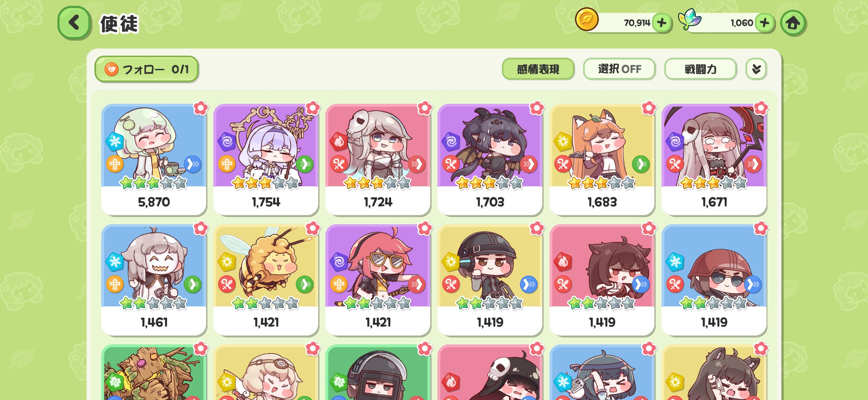Go back with the green arrow button

coord(74,23)
